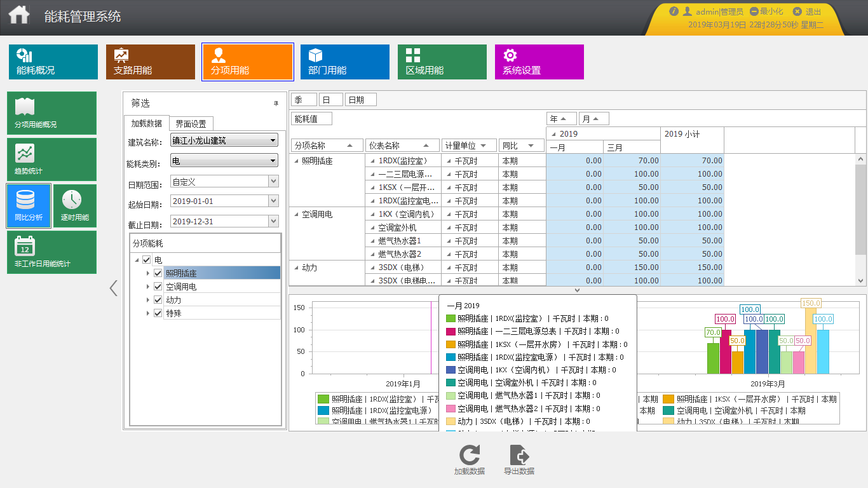Toggle the 特殊 checkbox
Viewport: 868px width, 488px height.
(158, 313)
